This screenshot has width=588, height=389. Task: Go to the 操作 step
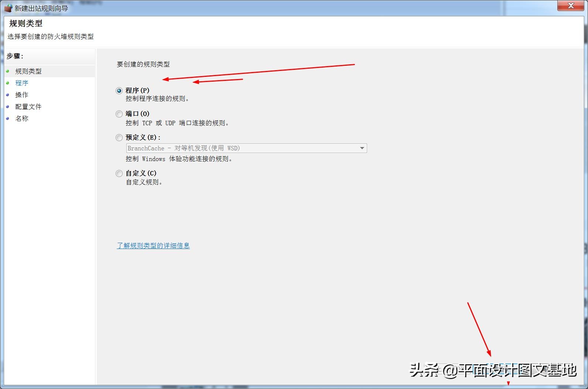(x=22, y=95)
